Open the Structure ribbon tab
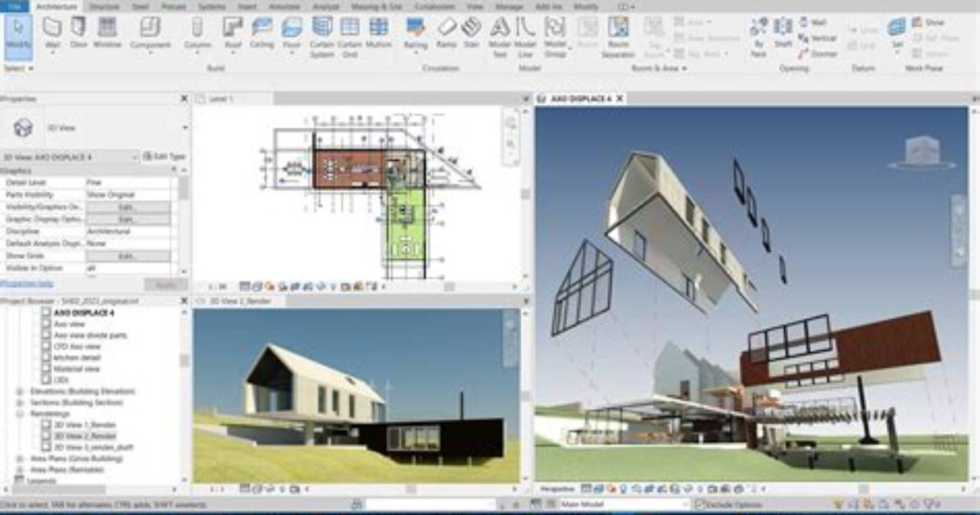 (x=104, y=7)
